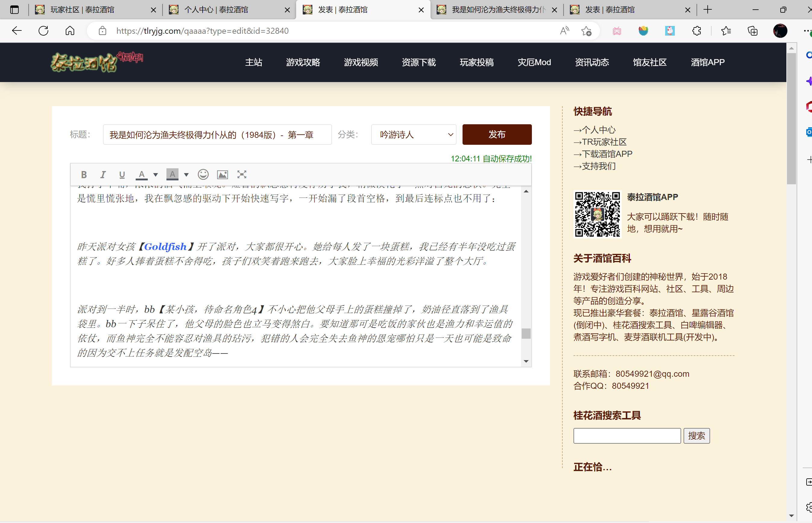Viewport: 812px width, 523px height.
Task: Switch editor to fullscreen mode
Action: 242,175
